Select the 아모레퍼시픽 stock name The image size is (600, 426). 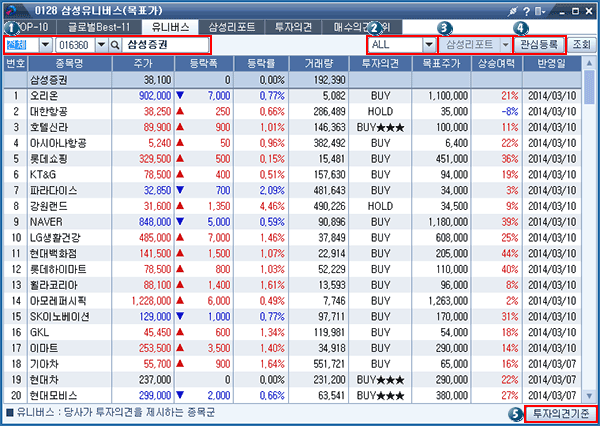coord(58,301)
